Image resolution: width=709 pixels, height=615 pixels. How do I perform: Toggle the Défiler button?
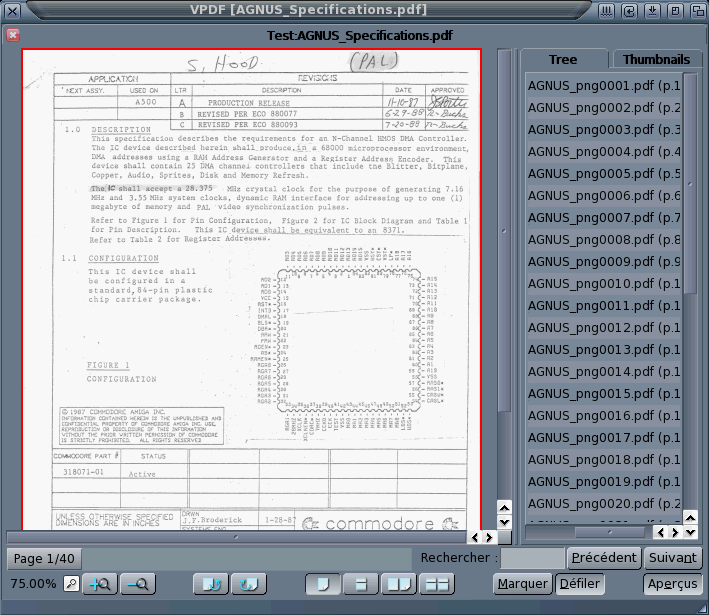pos(580,584)
